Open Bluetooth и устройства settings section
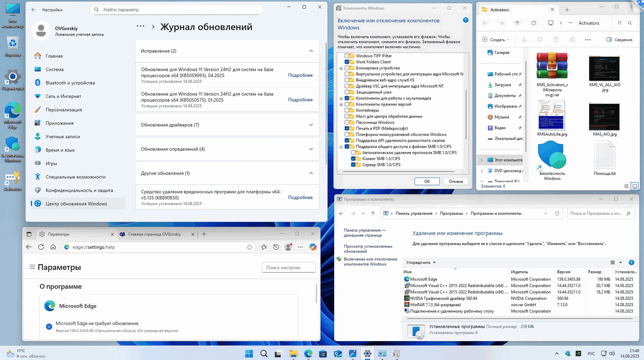Viewport: 644px width, 360px height. pyautogui.click(x=70, y=83)
